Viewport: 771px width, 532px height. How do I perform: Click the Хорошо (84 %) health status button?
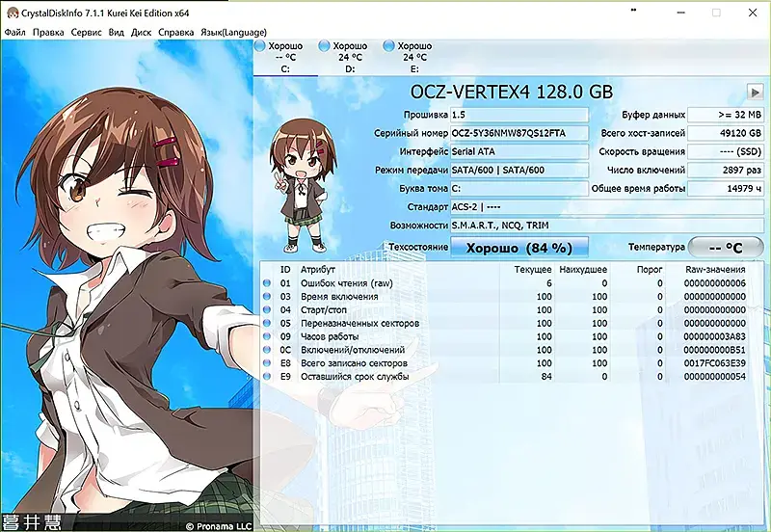[519, 248]
